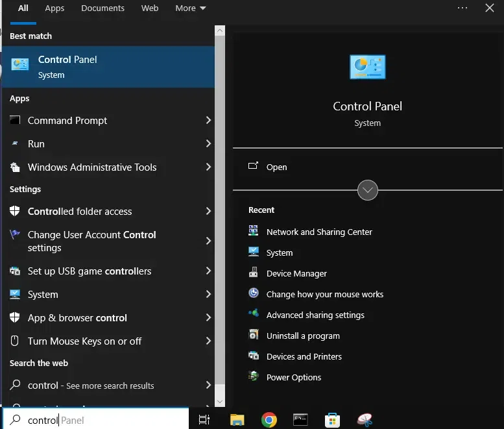
Task: Switch to the Documents search tab
Action: tap(102, 8)
